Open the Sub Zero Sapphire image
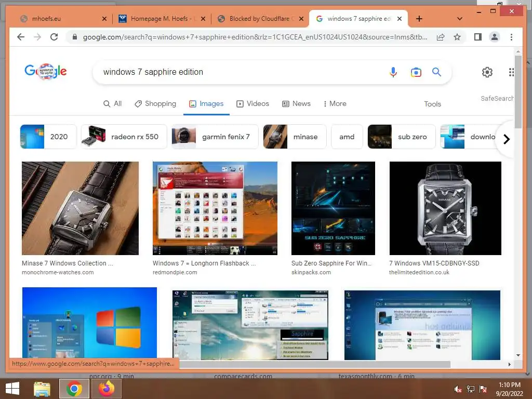 tap(333, 208)
